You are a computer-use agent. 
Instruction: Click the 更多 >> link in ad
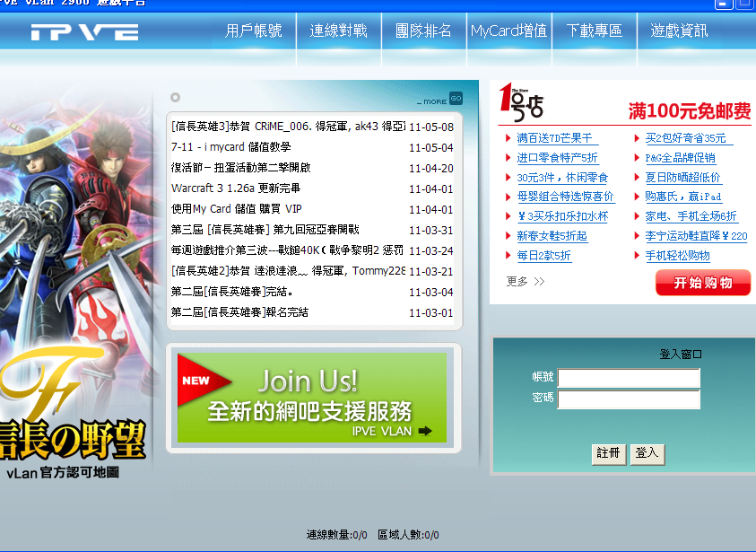pyautogui.click(x=525, y=281)
